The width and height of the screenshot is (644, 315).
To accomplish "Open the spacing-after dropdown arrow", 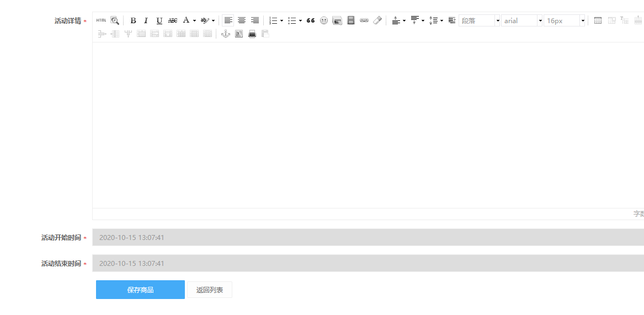I will click(x=423, y=20).
